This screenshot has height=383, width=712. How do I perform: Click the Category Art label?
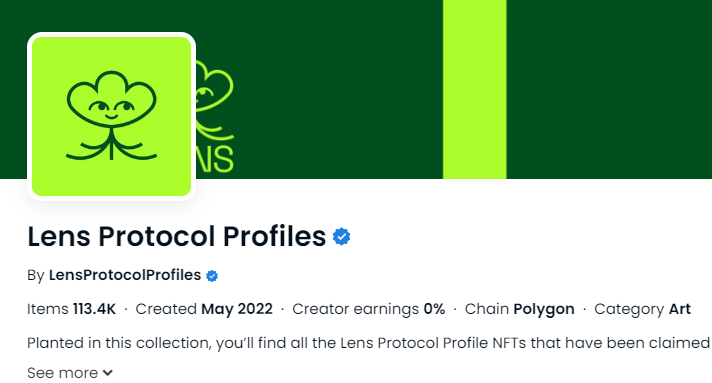643,309
